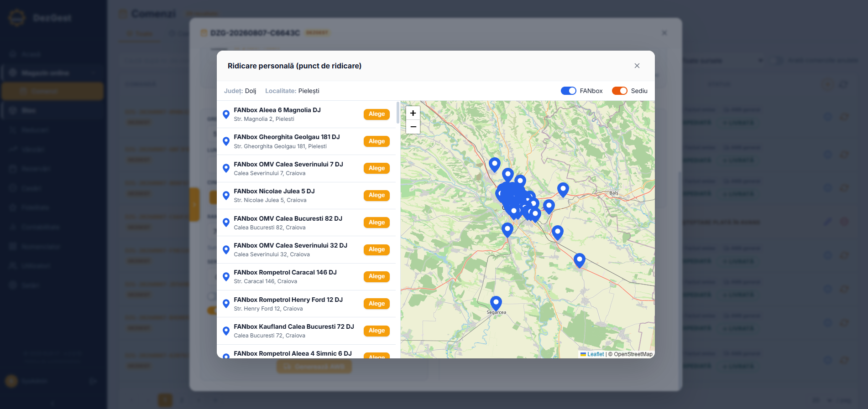Zoom in on the pickup points map

[x=413, y=113]
